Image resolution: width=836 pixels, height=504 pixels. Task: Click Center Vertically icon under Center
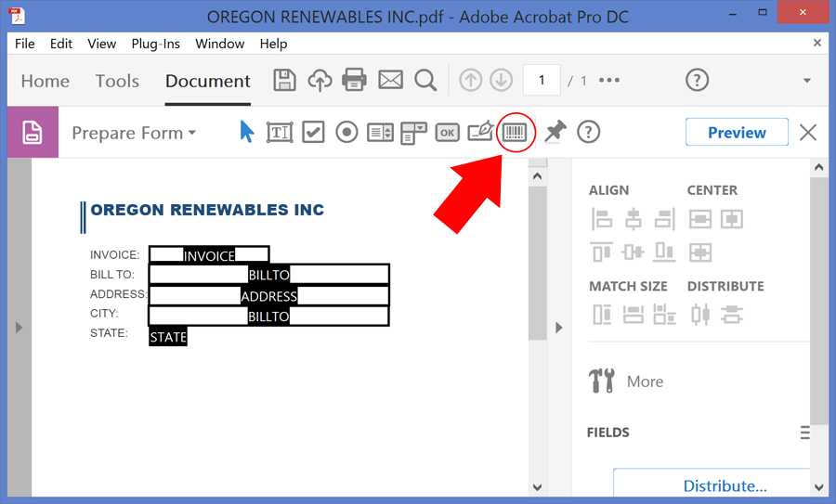pyautogui.click(x=700, y=219)
